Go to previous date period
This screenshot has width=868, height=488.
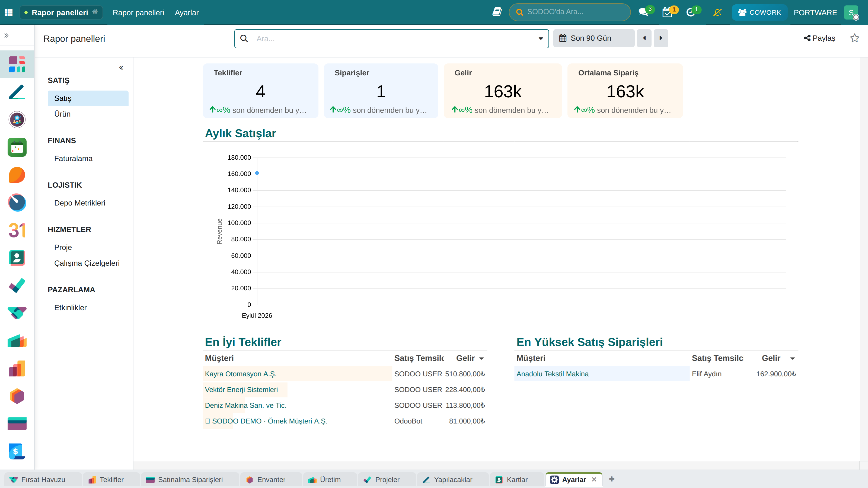644,38
